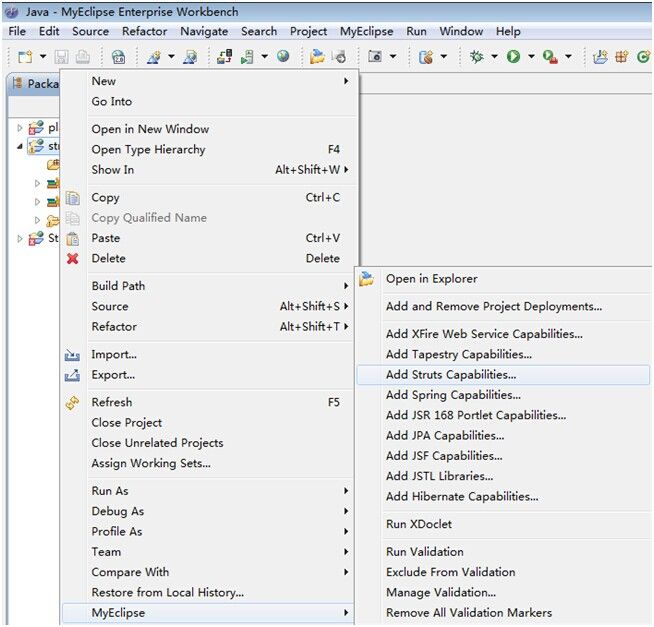Choose Go Into from context menu
Image resolution: width=654 pixels, height=627 pixels.
tap(209, 101)
